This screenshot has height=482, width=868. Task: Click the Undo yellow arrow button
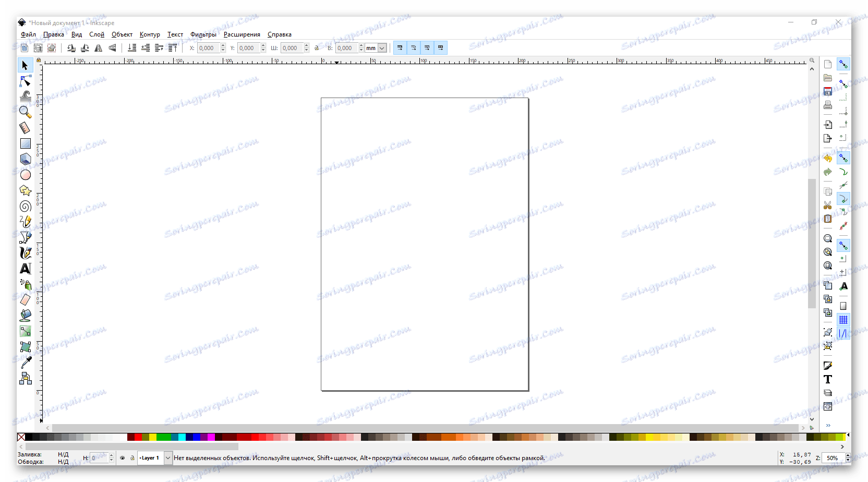point(828,158)
